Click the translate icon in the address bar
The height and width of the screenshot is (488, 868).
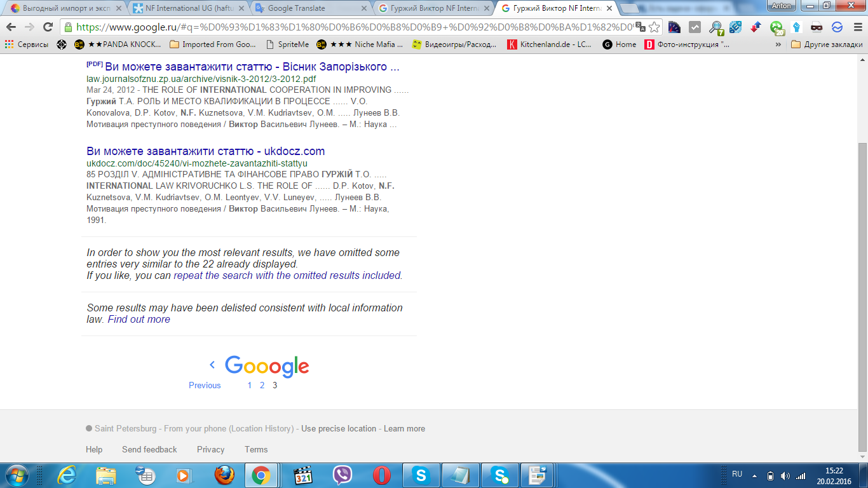[x=640, y=27]
